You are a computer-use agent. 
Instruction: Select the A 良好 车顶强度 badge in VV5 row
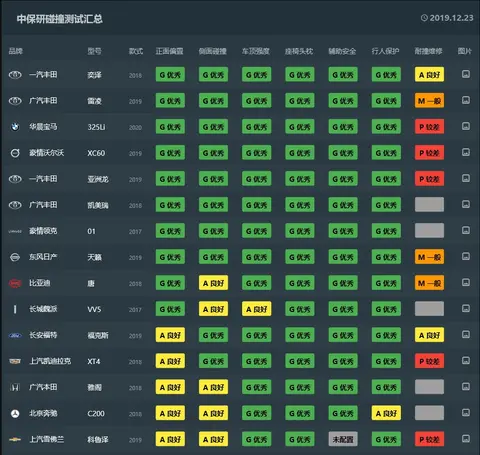pos(257,309)
